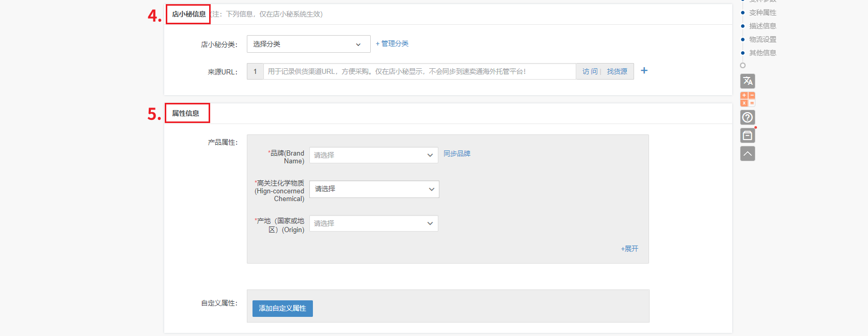Jump to 描述信息 section in side navigation
This screenshot has width=868, height=336.
(763, 26)
